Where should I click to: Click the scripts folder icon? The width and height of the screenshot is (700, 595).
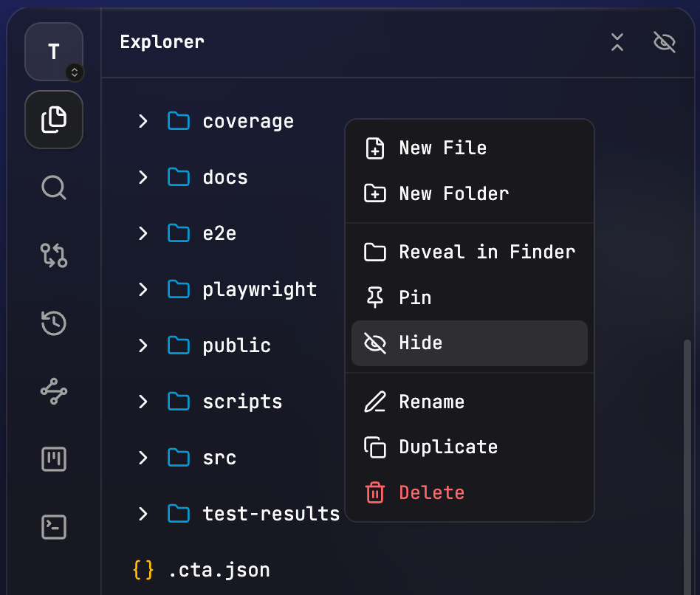pos(179,402)
